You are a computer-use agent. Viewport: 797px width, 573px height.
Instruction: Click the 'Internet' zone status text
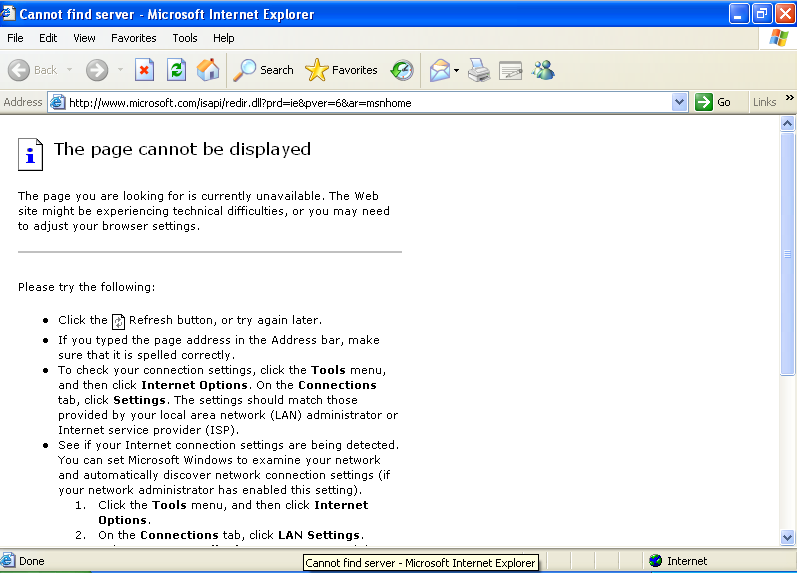pos(687,561)
